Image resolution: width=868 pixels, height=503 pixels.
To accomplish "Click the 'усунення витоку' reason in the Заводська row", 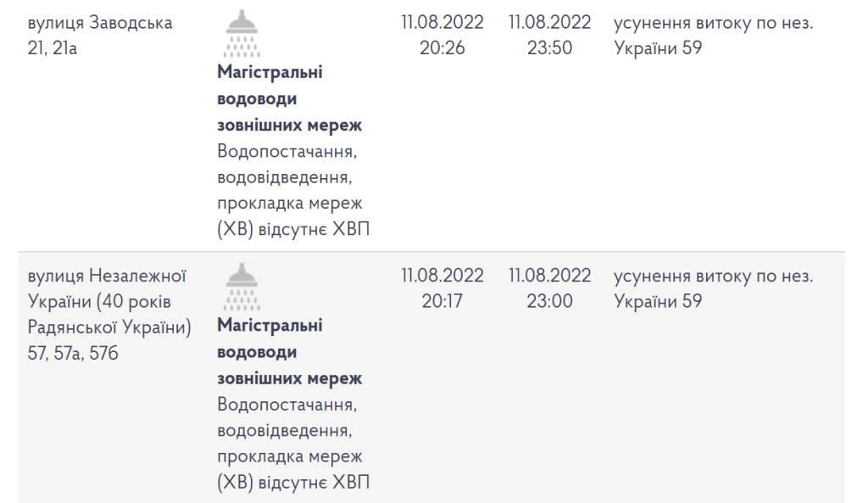I will 713,23.
